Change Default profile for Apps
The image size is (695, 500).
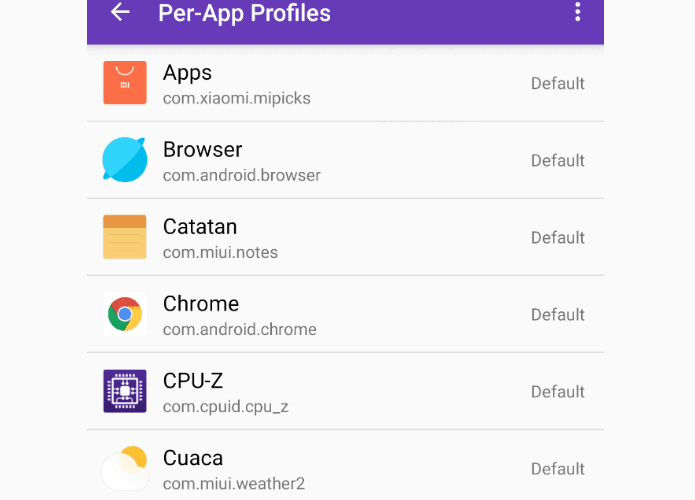click(558, 83)
